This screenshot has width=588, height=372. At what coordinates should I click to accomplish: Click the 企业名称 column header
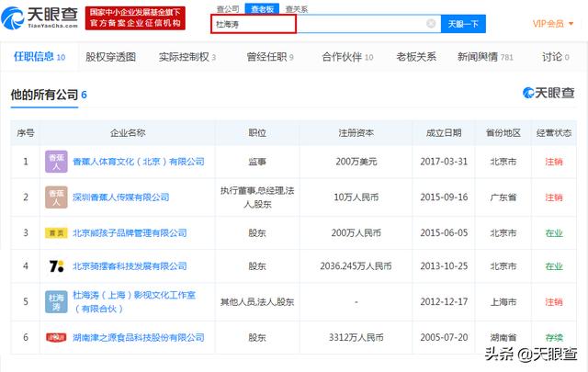click(128, 133)
